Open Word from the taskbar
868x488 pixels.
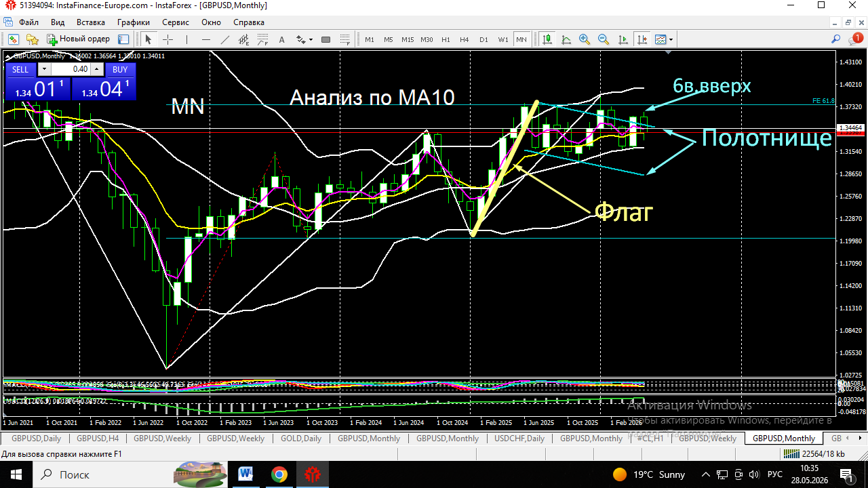[245, 474]
